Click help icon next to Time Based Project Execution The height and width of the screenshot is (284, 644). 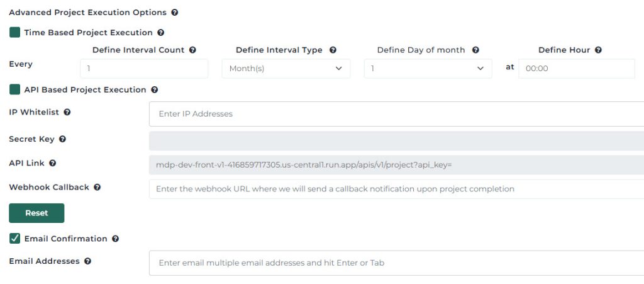coord(161,33)
